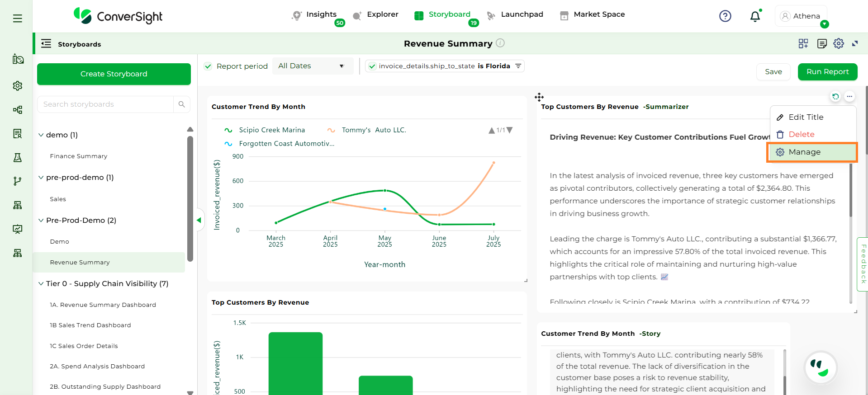Refresh the Top Customers Summarizer widget
Image resolution: width=868 pixels, height=395 pixels.
point(835,96)
